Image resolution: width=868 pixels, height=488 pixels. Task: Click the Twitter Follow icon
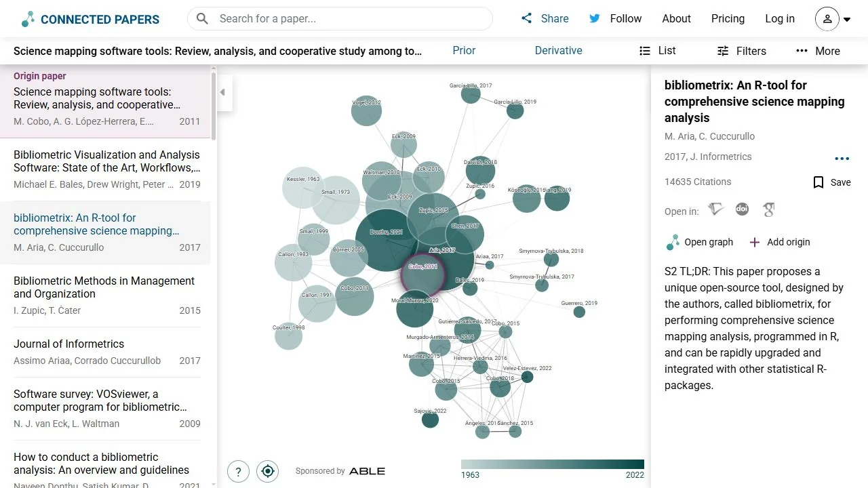click(x=595, y=18)
